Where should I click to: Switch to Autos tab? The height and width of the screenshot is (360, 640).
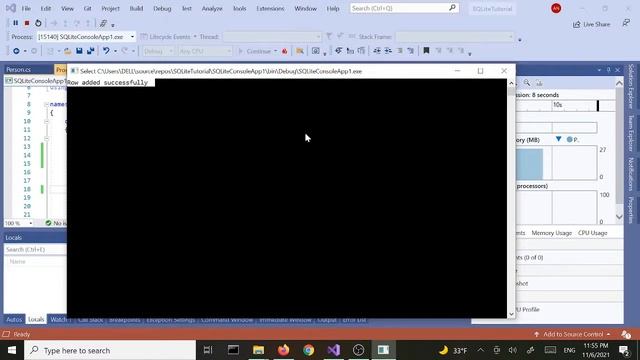click(x=14, y=320)
